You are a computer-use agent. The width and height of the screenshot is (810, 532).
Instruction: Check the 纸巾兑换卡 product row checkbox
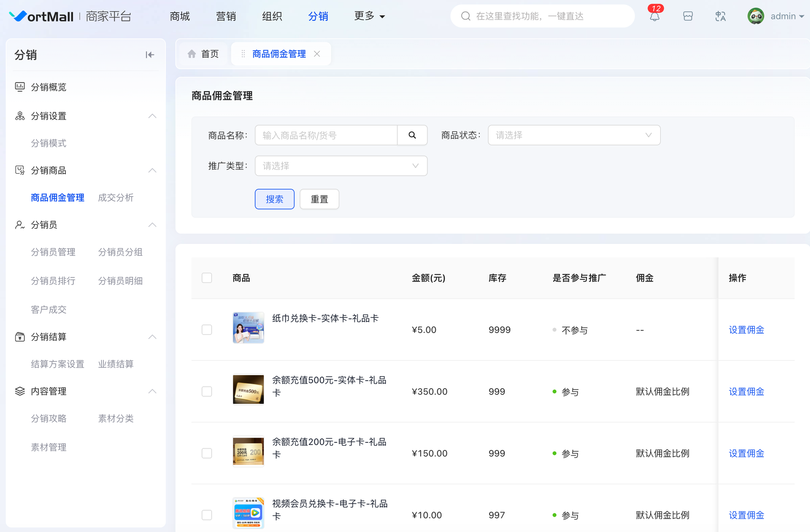coord(207,330)
